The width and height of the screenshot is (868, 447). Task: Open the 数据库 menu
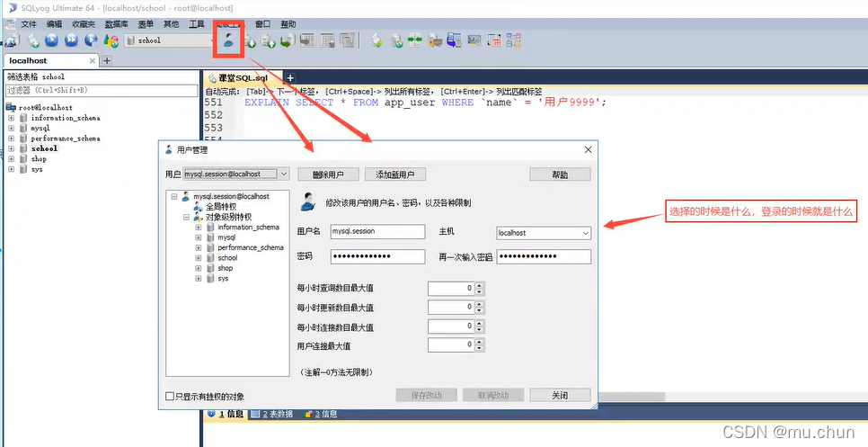click(x=116, y=24)
